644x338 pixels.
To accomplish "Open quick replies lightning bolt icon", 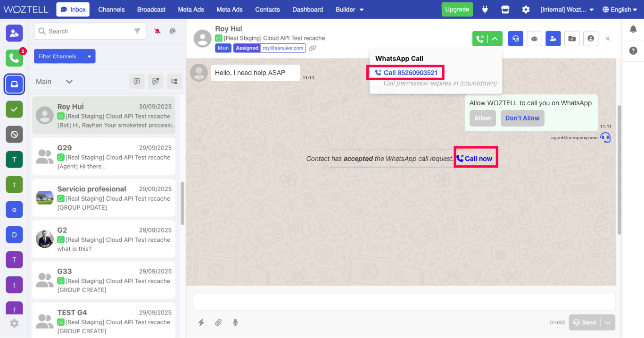I will pyautogui.click(x=201, y=322).
